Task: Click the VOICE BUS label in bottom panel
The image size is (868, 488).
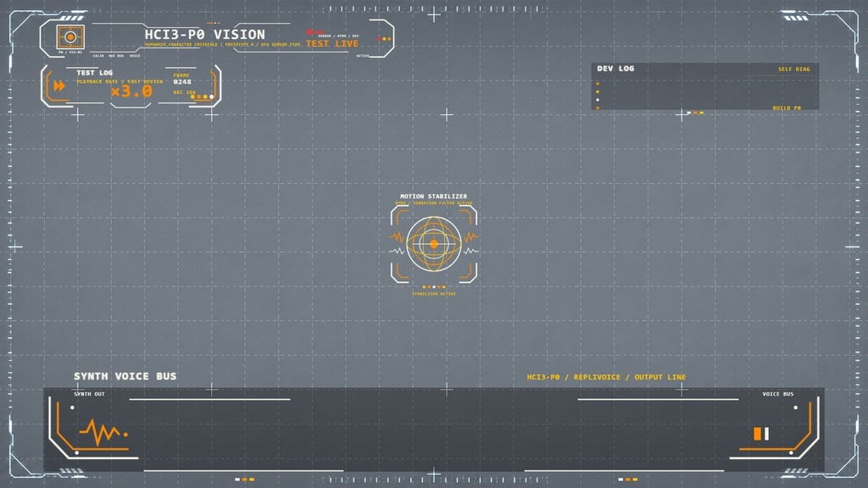Action: pyautogui.click(x=778, y=394)
